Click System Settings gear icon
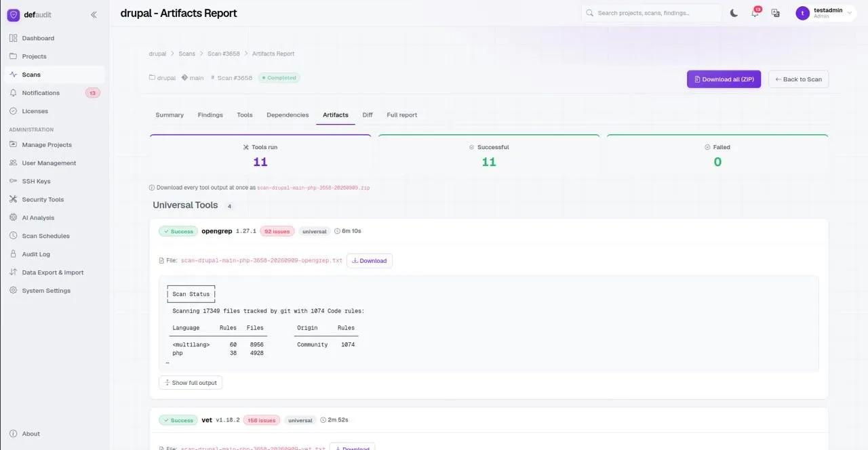 [14, 291]
